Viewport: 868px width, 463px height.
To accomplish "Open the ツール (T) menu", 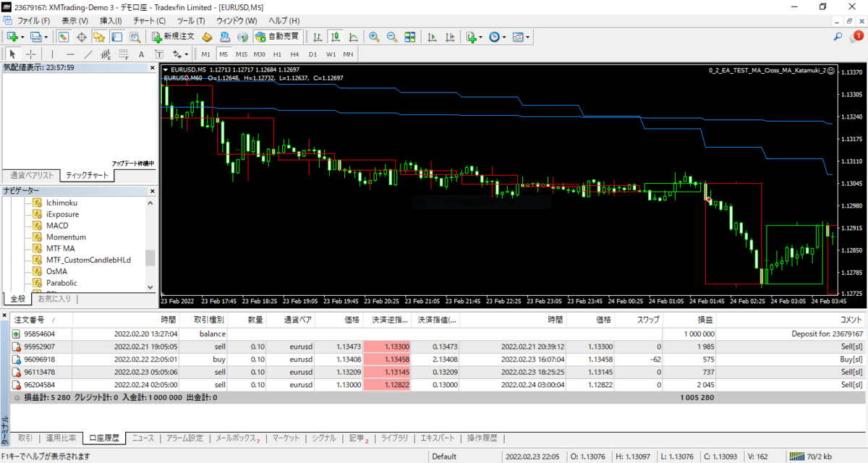I will click(190, 21).
